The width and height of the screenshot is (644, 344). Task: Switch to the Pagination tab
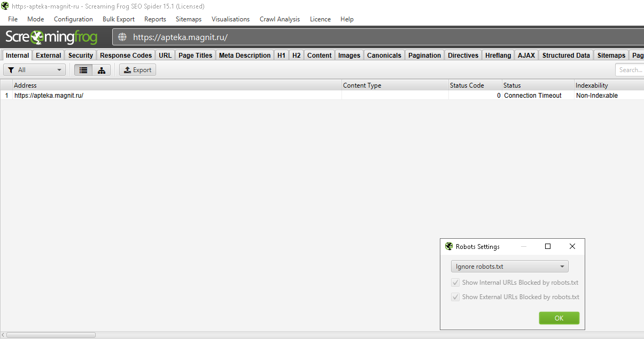pyautogui.click(x=425, y=56)
